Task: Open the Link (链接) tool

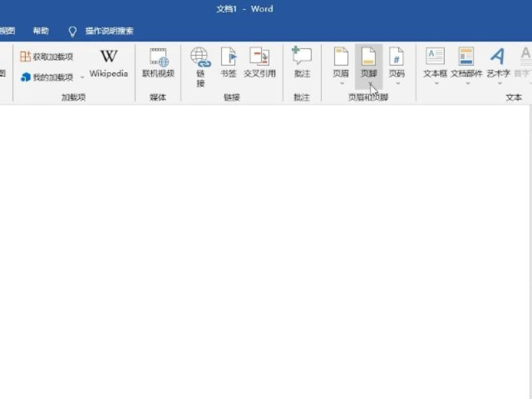Action: coord(200,65)
